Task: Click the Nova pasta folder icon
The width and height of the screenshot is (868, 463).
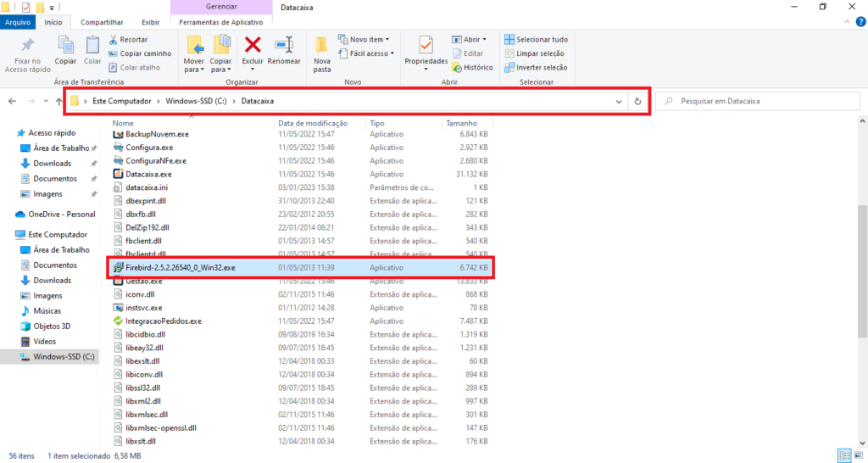Action: (x=322, y=45)
